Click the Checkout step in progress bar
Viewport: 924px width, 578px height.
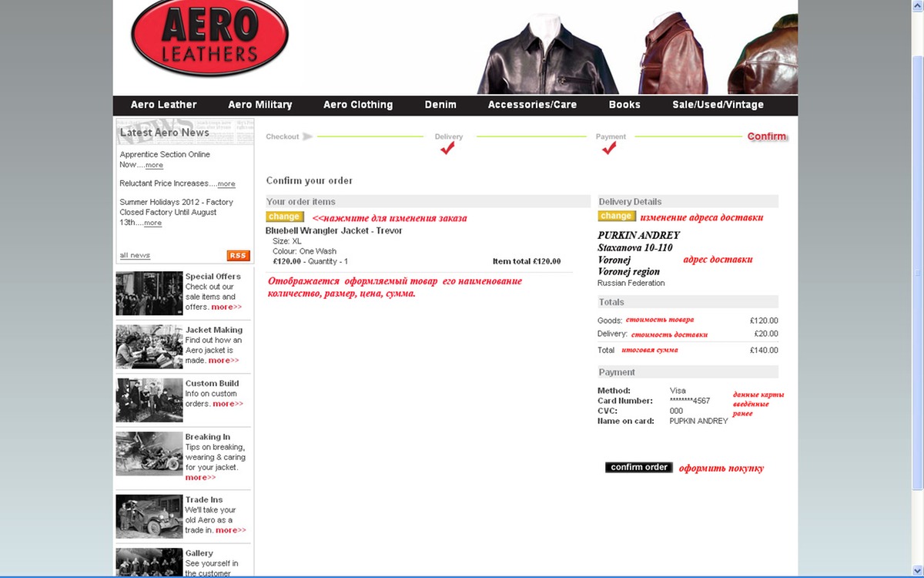[x=283, y=136]
